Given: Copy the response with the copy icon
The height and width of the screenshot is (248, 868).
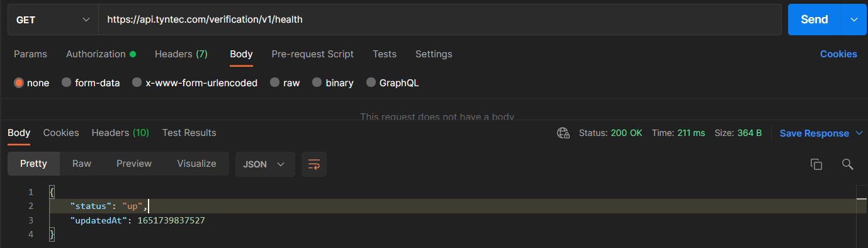Looking at the screenshot, I should point(816,164).
